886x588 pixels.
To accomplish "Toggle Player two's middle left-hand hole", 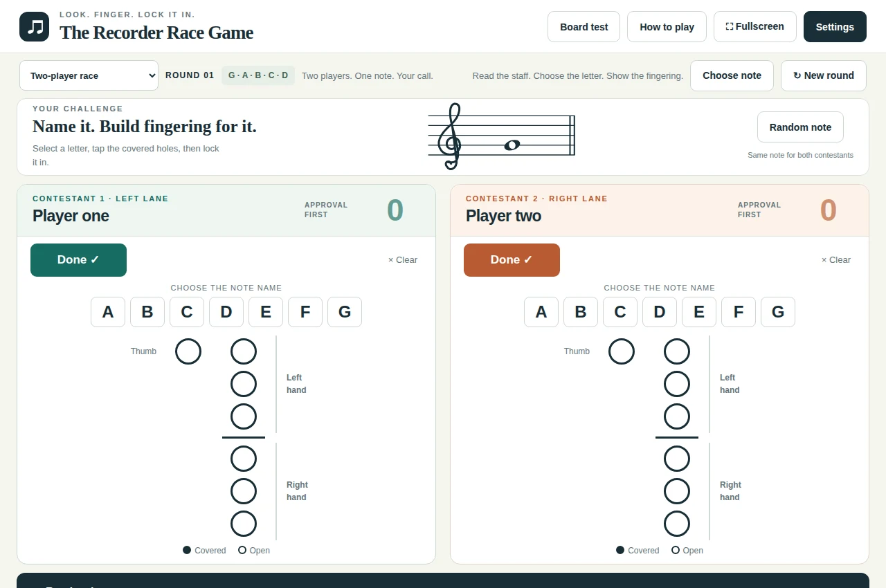I will pos(677,384).
